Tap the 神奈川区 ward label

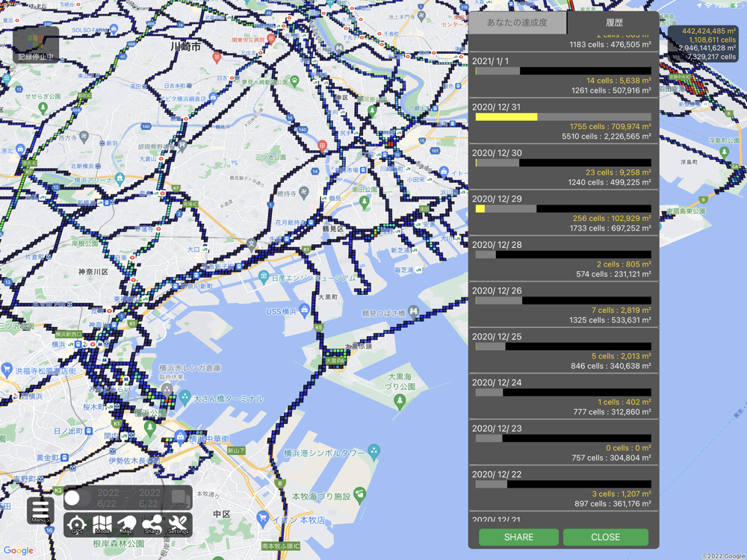click(93, 272)
